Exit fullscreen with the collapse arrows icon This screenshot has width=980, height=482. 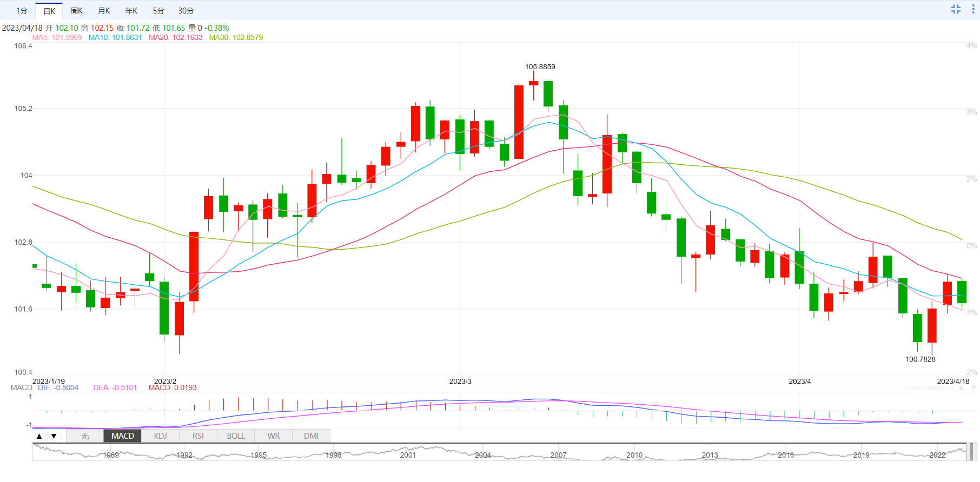tap(956, 9)
